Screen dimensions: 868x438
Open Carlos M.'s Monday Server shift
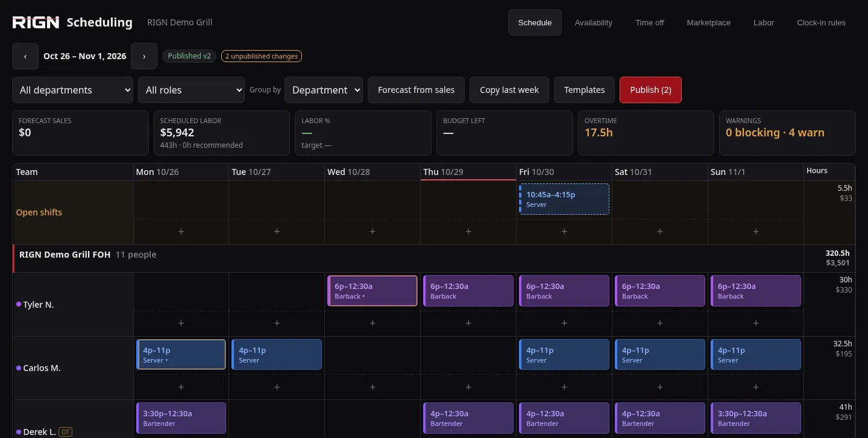[x=181, y=354]
